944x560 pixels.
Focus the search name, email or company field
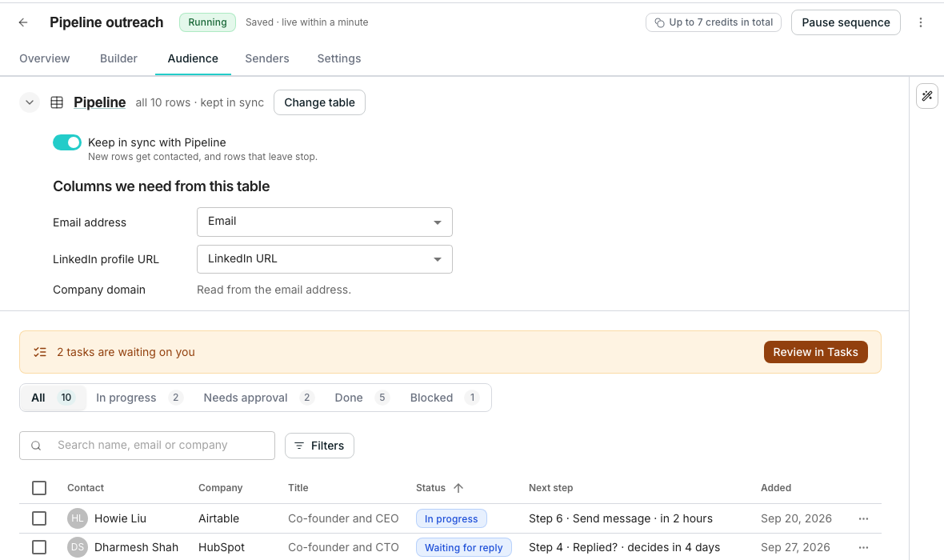click(147, 446)
